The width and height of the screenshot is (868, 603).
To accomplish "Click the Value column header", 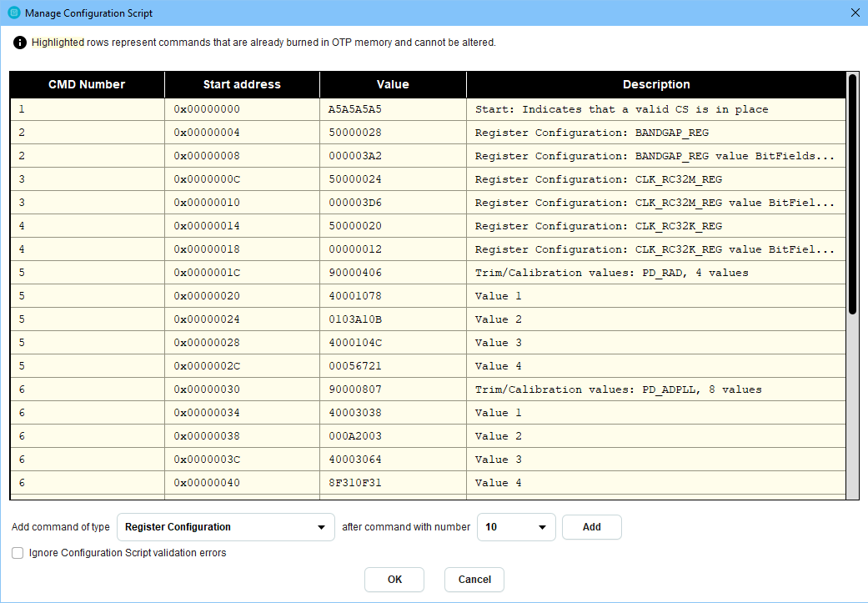I will (x=393, y=85).
